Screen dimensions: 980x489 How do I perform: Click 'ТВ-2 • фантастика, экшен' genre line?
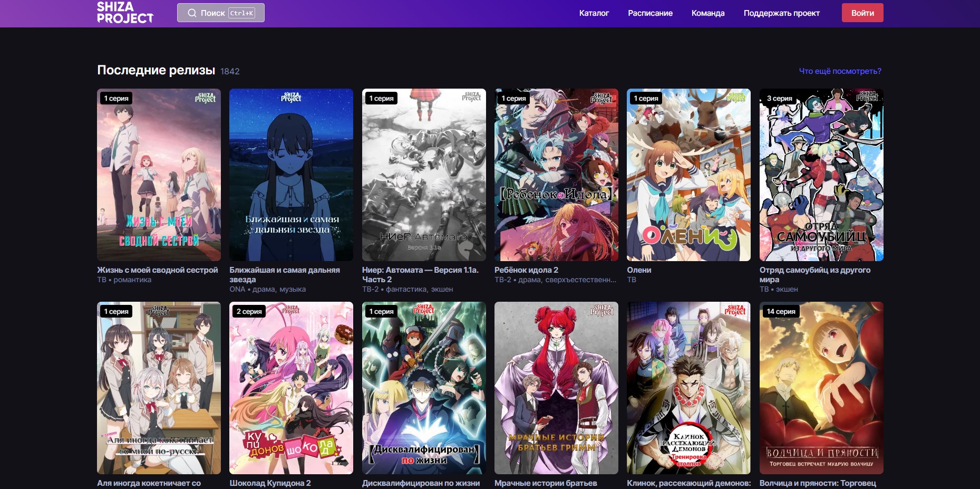(407, 290)
